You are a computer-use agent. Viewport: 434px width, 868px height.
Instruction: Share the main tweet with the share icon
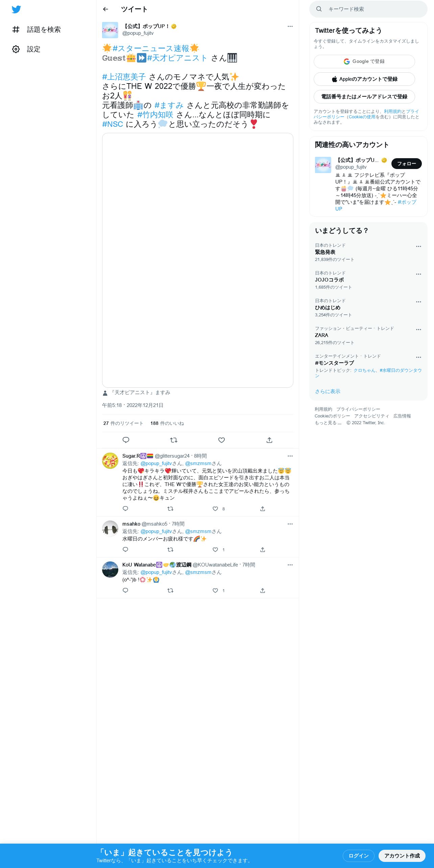(x=269, y=440)
